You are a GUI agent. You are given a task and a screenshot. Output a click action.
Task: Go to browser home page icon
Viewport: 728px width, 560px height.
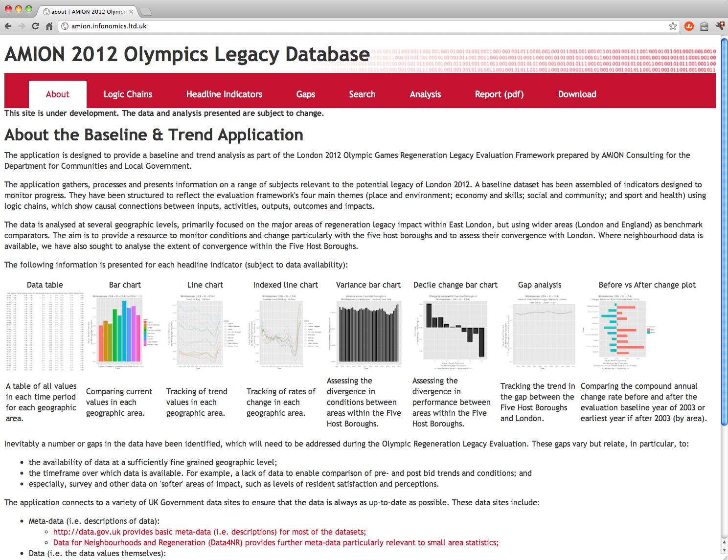[49, 26]
